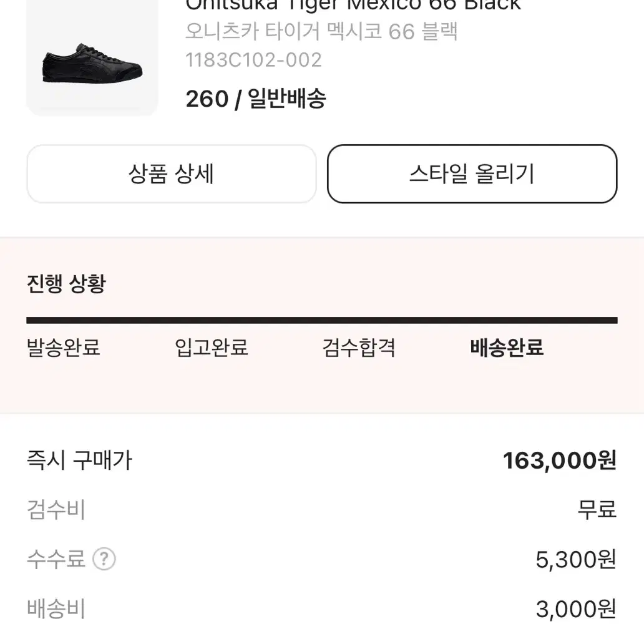The height and width of the screenshot is (644, 644).
Task: Open the black Onitsuka Tiger shoe thumbnail
Action: [x=92, y=58]
